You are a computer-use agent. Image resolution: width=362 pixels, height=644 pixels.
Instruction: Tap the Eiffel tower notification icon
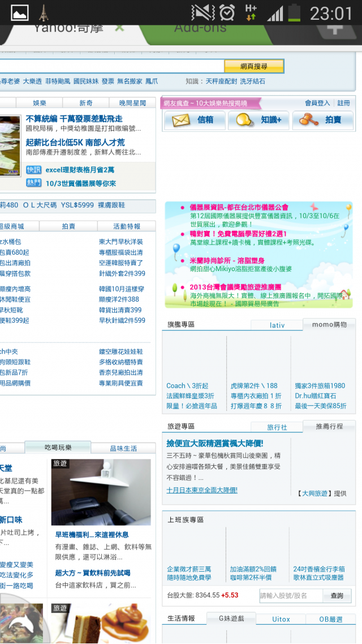[x=43, y=12]
